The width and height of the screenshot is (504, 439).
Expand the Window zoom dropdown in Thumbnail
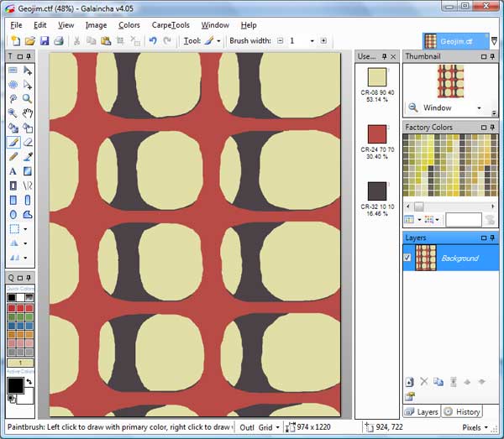click(x=479, y=108)
